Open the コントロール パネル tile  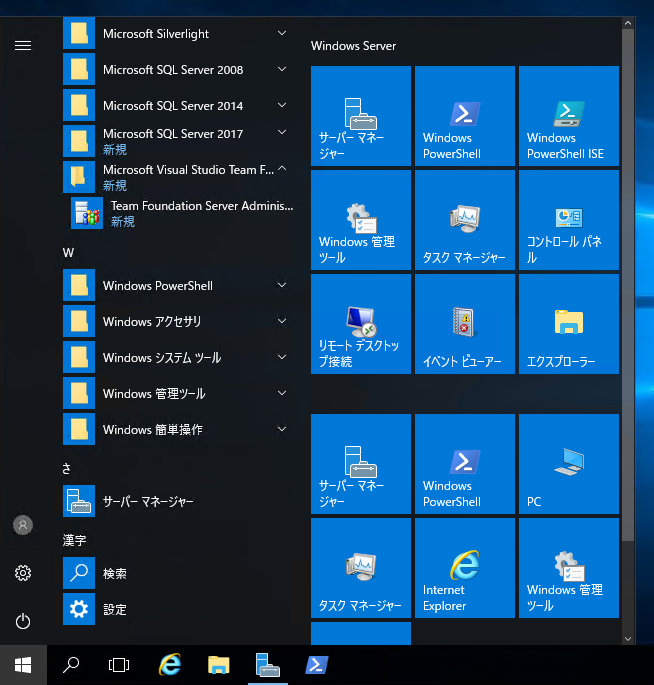point(569,220)
